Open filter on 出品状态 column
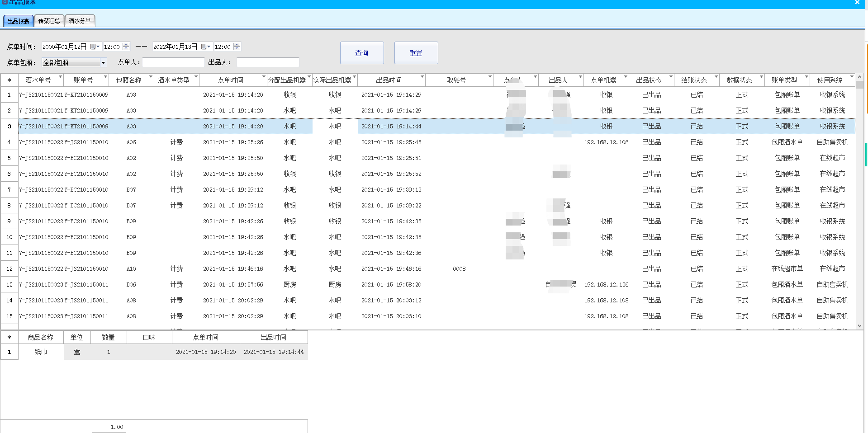The image size is (868, 433). pyautogui.click(x=671, y=77)
